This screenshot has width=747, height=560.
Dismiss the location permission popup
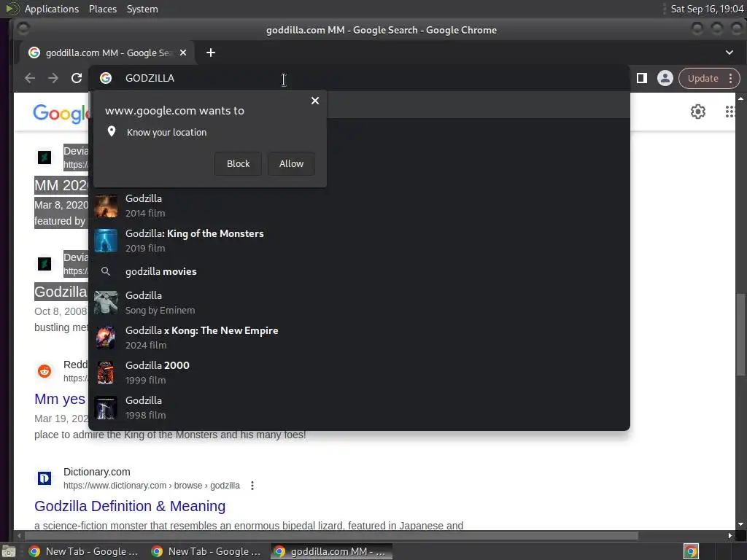[315, 101]
